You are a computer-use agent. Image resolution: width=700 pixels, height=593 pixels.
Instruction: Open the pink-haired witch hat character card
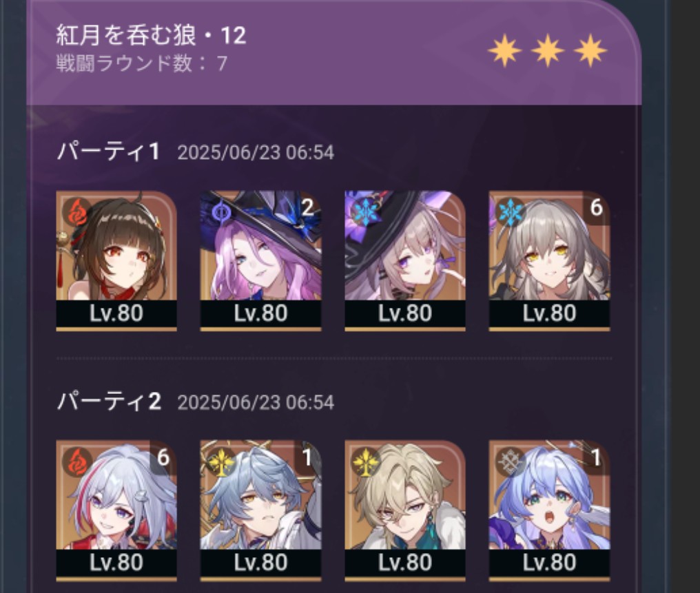(x=260, y=260)
